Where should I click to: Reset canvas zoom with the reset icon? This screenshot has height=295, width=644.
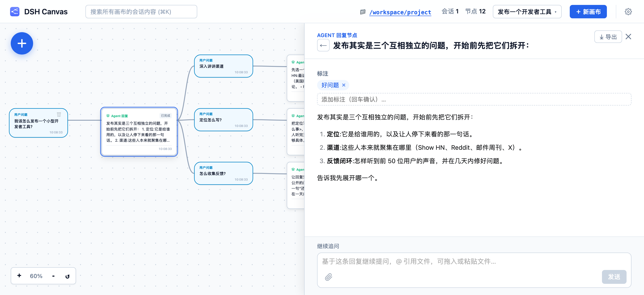(x=67, y=276)
